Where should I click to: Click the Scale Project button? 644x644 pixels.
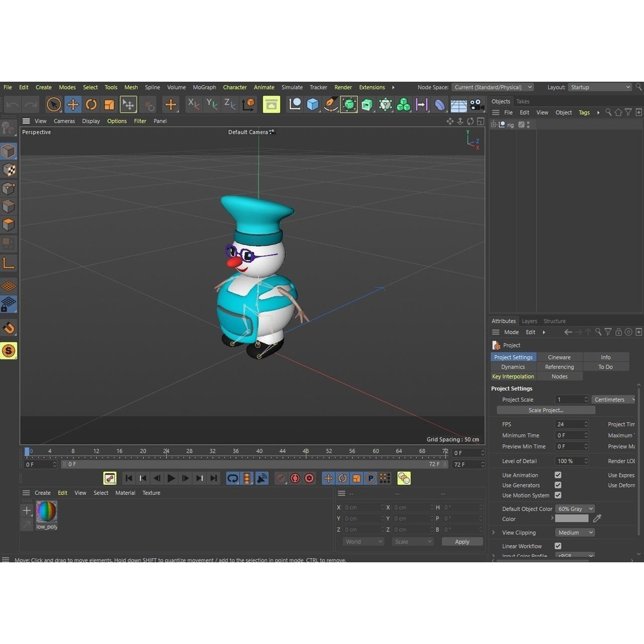(545, 410)
